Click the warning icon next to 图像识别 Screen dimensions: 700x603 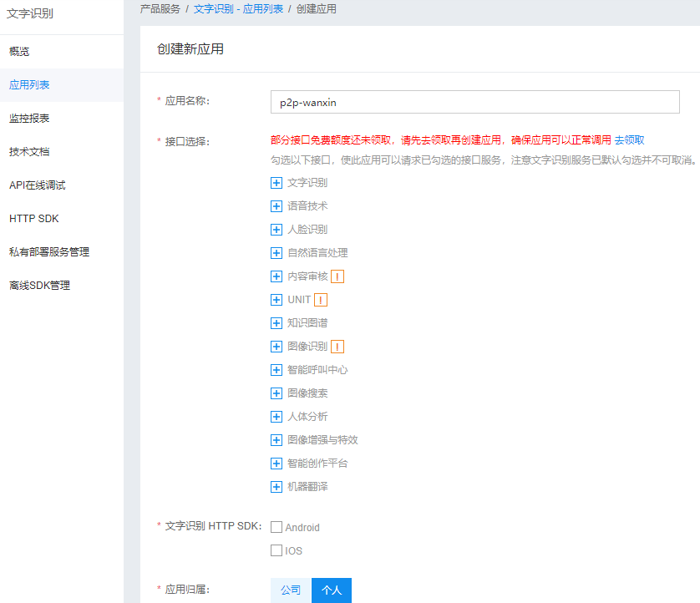point(337,347)
